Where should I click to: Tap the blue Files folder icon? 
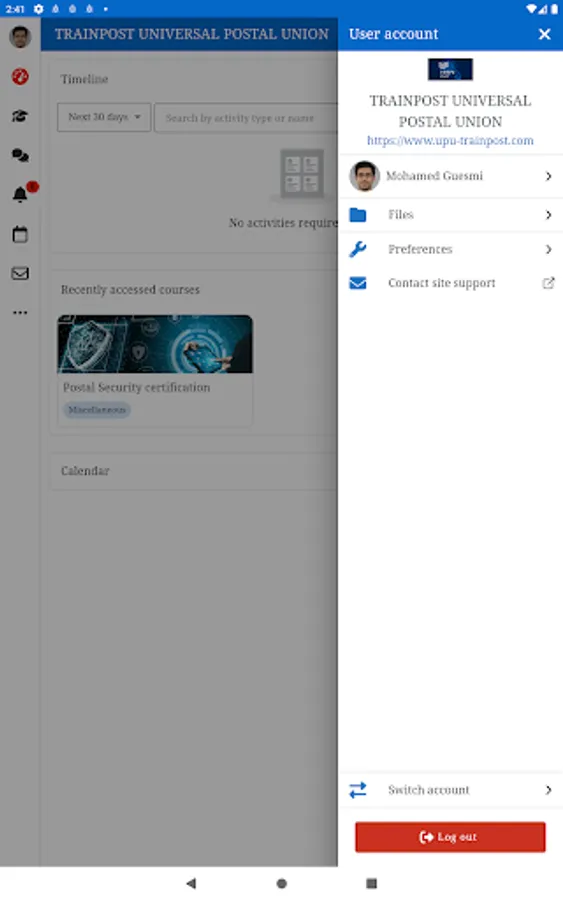pos(358,215)
